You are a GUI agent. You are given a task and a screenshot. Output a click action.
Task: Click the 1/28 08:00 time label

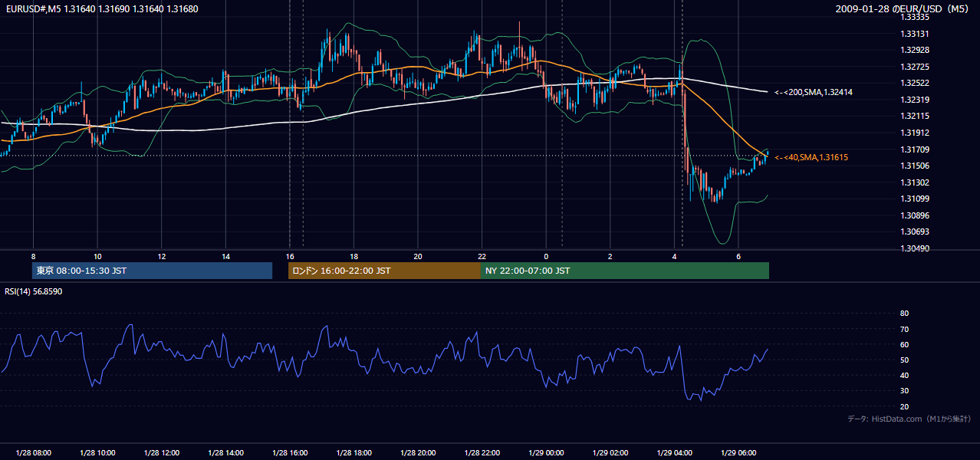33,453
